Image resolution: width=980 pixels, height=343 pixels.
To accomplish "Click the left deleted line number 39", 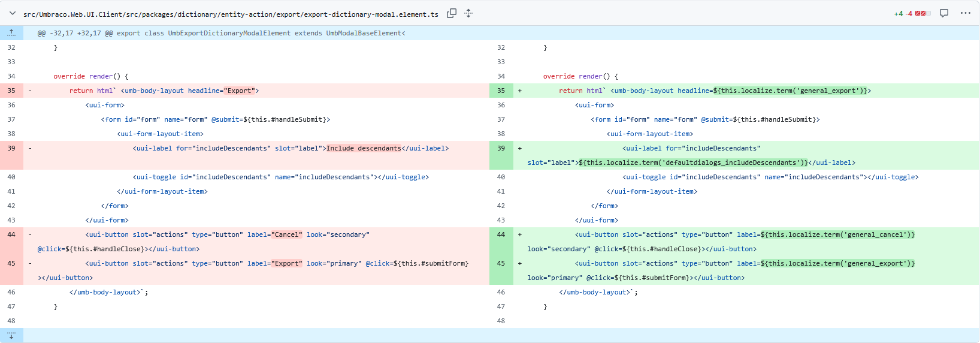I will click(11, 148).
